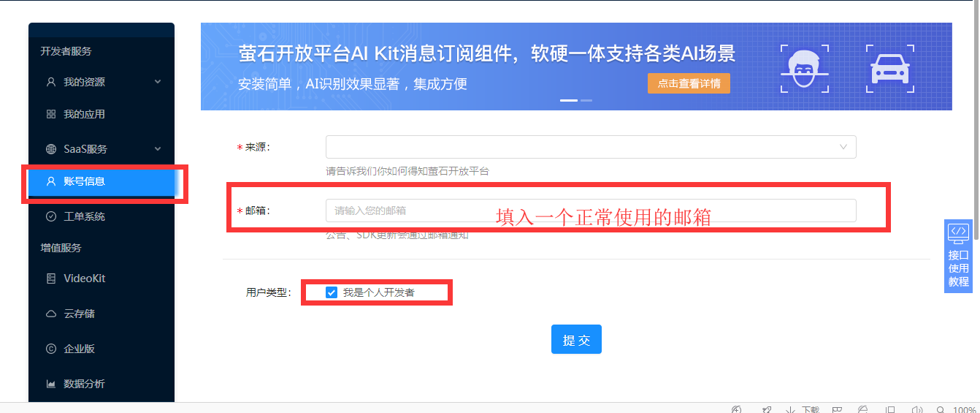Click the 账号信息 user icon
Viewport: 980px width, 413px height.
click(51, 181)
